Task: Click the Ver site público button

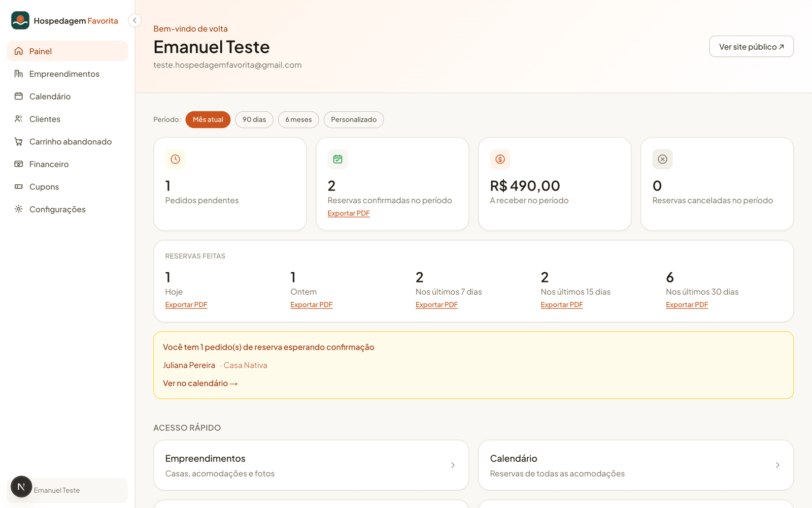Action: 751,46
